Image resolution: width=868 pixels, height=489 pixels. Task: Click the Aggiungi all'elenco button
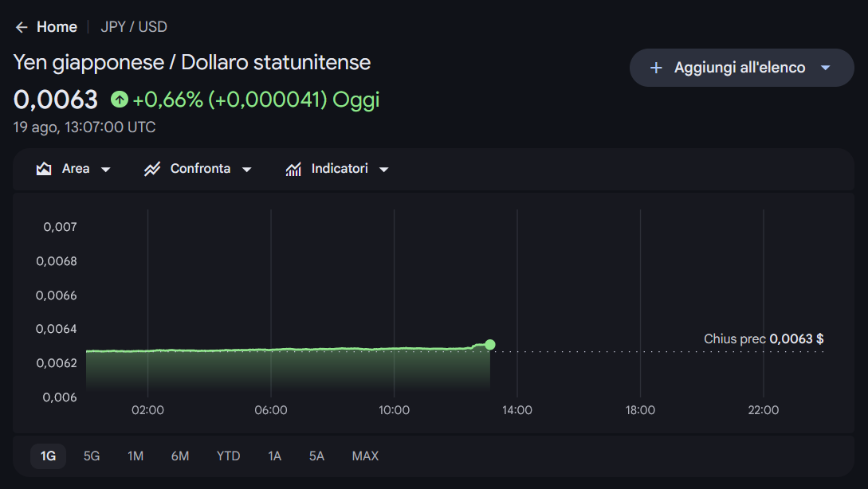742,68
